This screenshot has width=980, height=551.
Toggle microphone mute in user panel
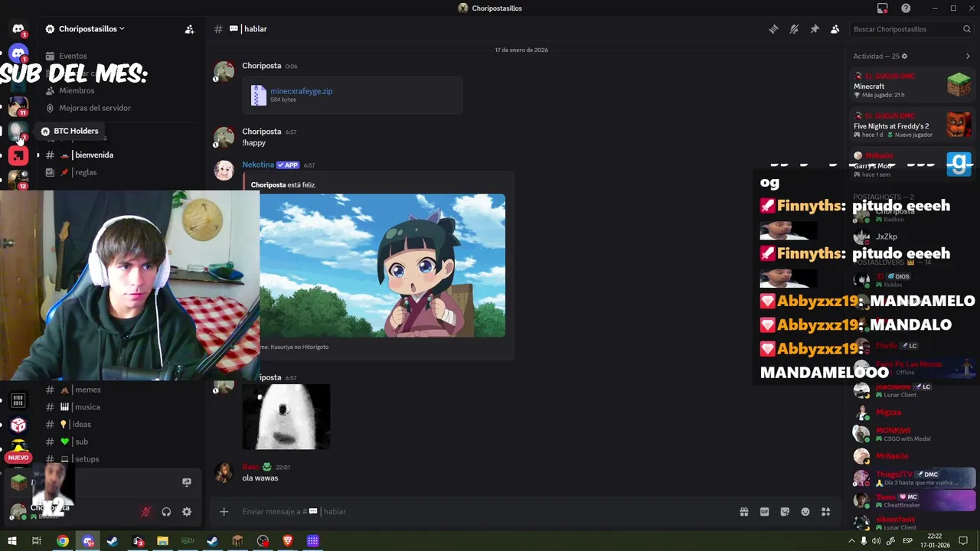145,512
